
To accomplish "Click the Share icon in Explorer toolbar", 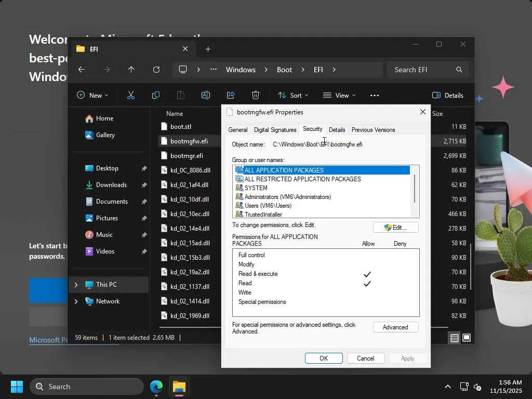I will (231, 96).
